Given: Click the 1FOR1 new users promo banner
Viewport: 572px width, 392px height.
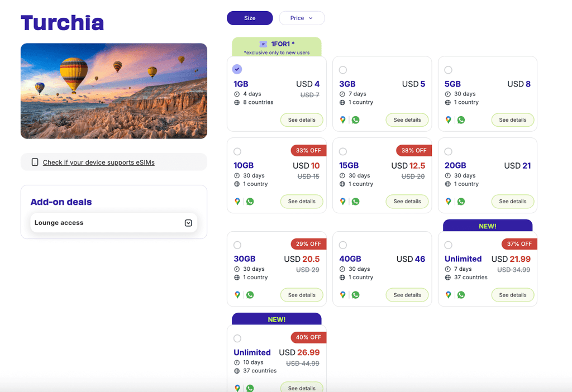Looking at the screenshot, I should [277, 47].
